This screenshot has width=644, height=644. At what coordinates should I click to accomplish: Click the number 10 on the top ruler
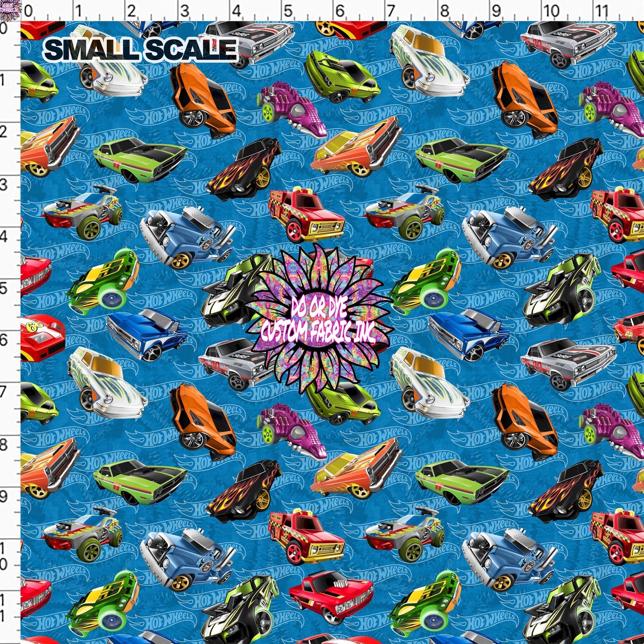pos(551,11)
